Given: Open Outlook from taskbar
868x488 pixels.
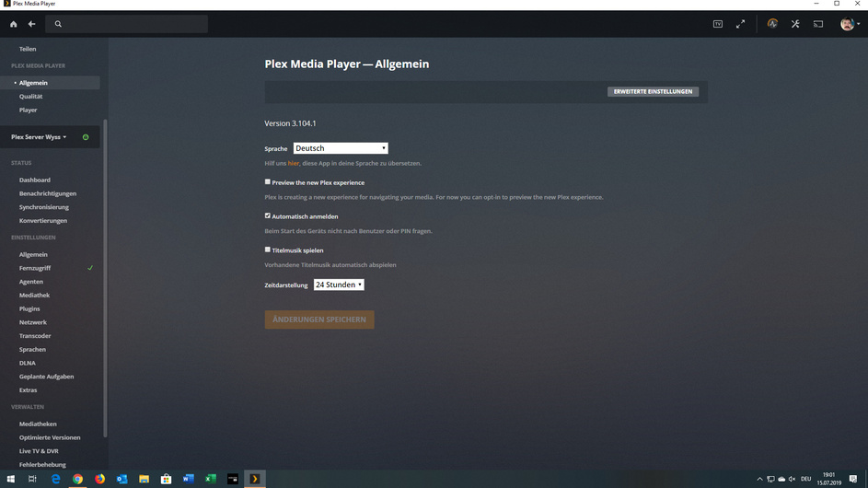Looking at the screenshot, I should coord(122,479).
